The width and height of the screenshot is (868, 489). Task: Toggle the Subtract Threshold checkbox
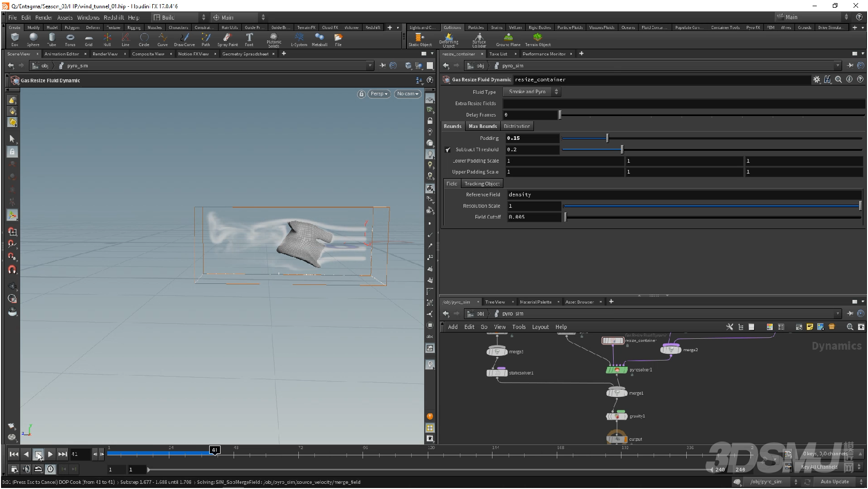coord(448,150)
